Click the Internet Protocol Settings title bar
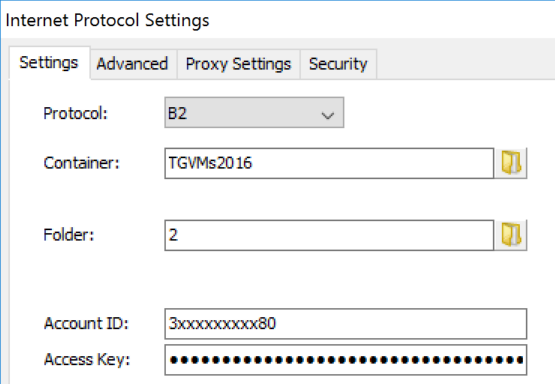Image resolution: width=555 pixels, height=384 pixels. (x=278, y=20)
